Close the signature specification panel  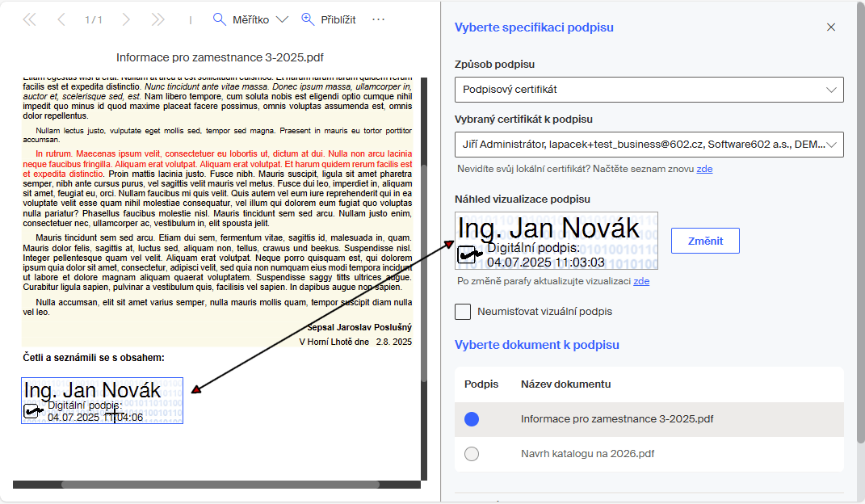click(831, 27)
